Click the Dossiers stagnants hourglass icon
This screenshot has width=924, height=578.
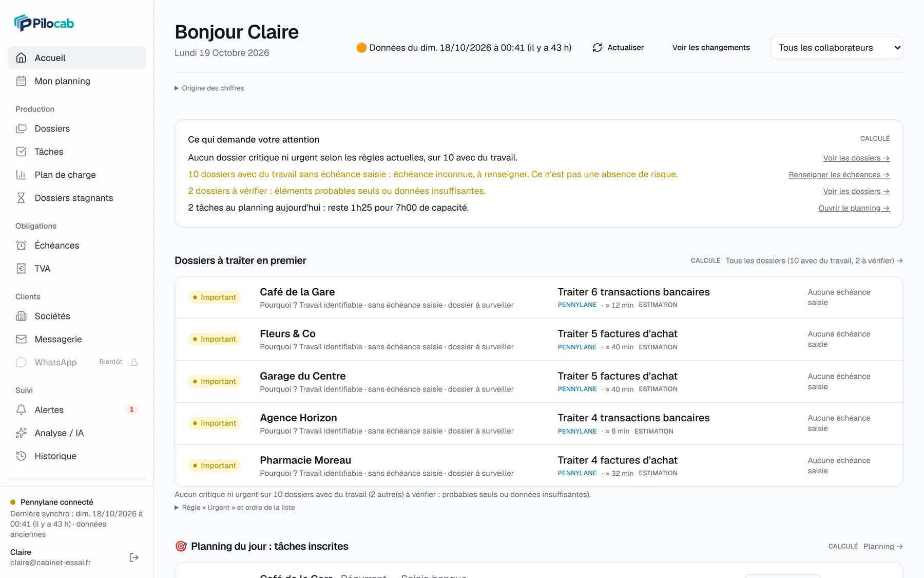(21, 198)
